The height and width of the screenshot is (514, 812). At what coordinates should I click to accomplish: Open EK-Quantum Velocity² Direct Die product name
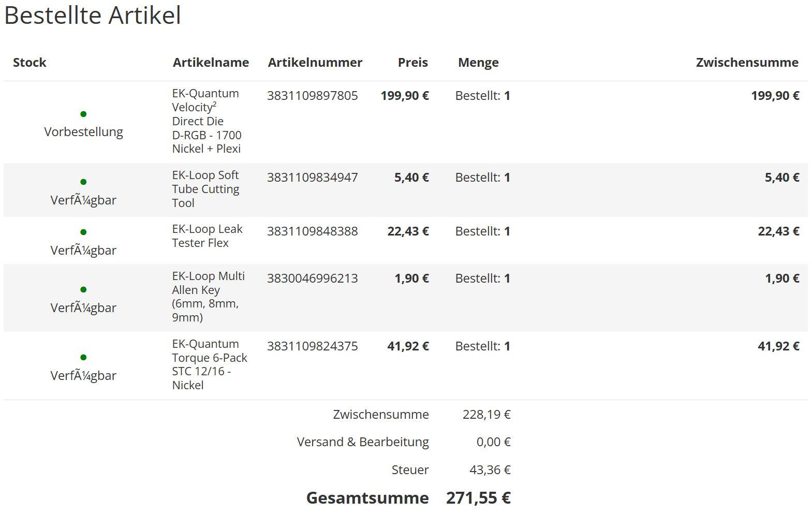tap(206, 121)
